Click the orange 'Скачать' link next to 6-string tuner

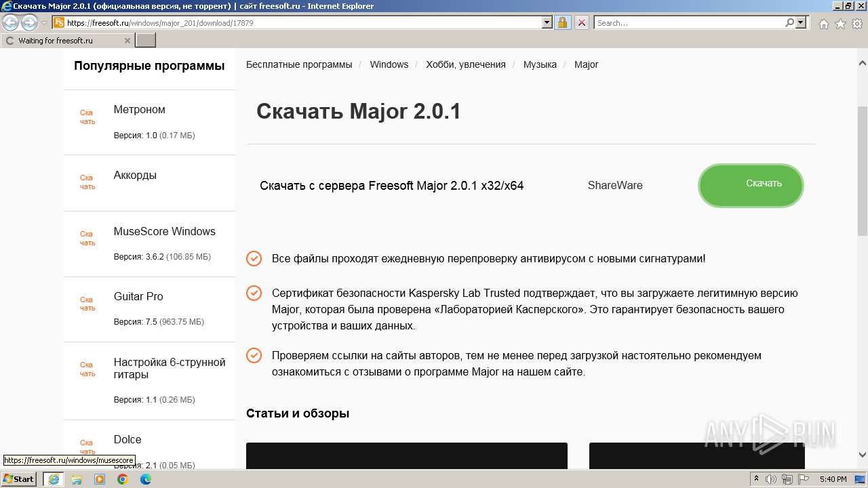[x=87, y=369]
